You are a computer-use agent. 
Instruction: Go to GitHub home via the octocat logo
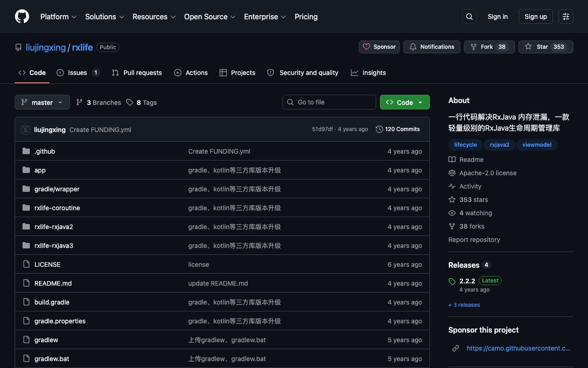[x=22, y=17]
